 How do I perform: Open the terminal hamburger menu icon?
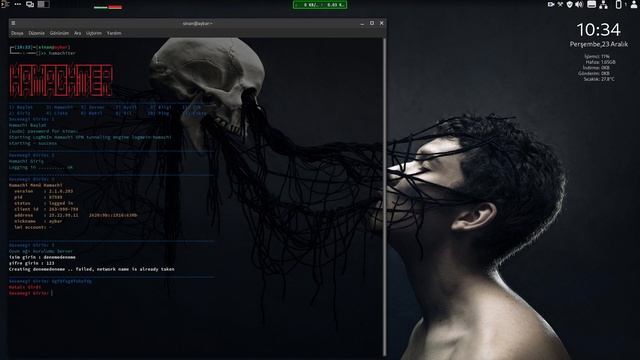pos(13,23)
